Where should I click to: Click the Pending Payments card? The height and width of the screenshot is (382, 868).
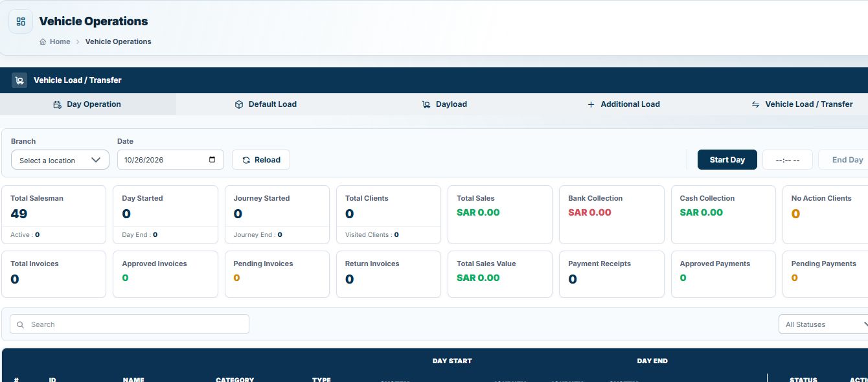coord(825,275)
